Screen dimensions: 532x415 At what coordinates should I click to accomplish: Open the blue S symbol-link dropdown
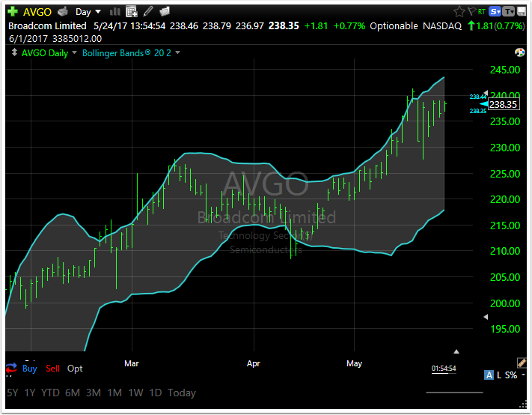[x=495, y=12]
